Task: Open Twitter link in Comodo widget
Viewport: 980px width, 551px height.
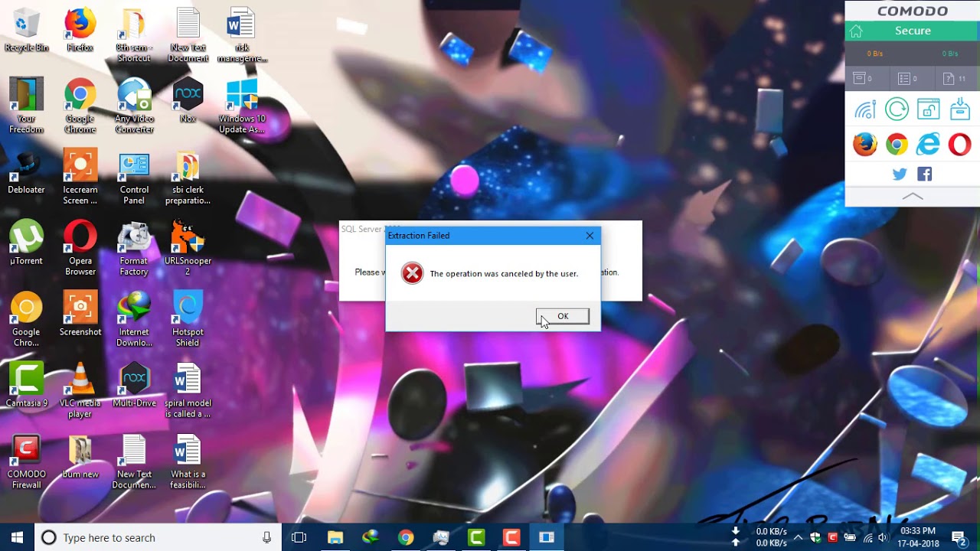Action: [900, 174]
